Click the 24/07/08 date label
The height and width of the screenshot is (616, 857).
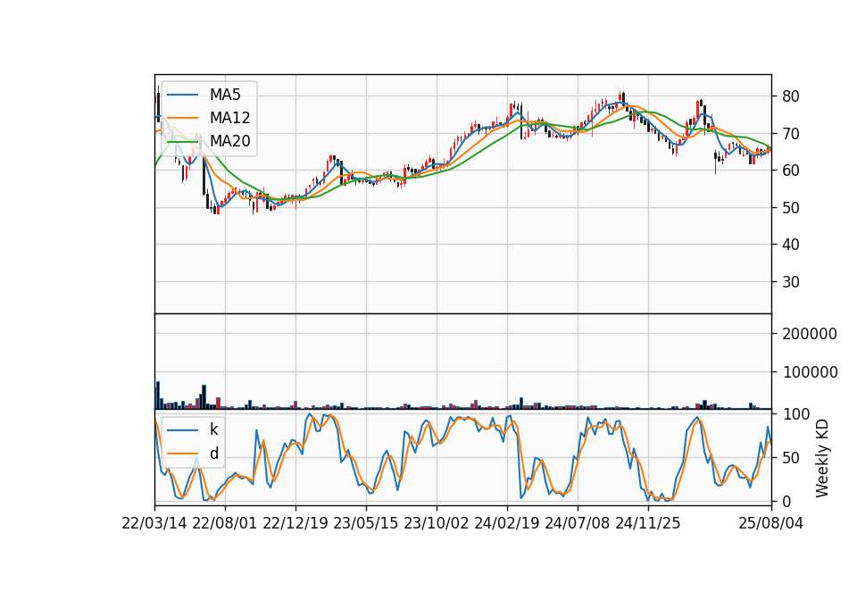tap(578, 523)
